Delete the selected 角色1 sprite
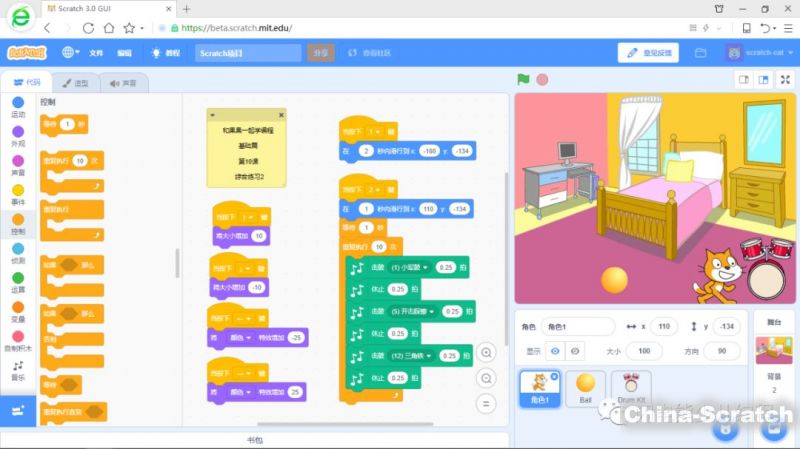This screenshot has height=449, width=800. [555, 376]
